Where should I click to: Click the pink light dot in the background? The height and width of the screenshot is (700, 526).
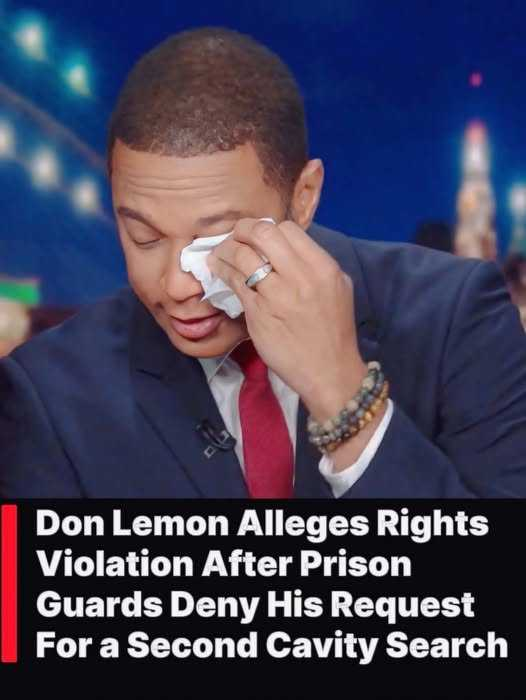[x=476, y=79]
